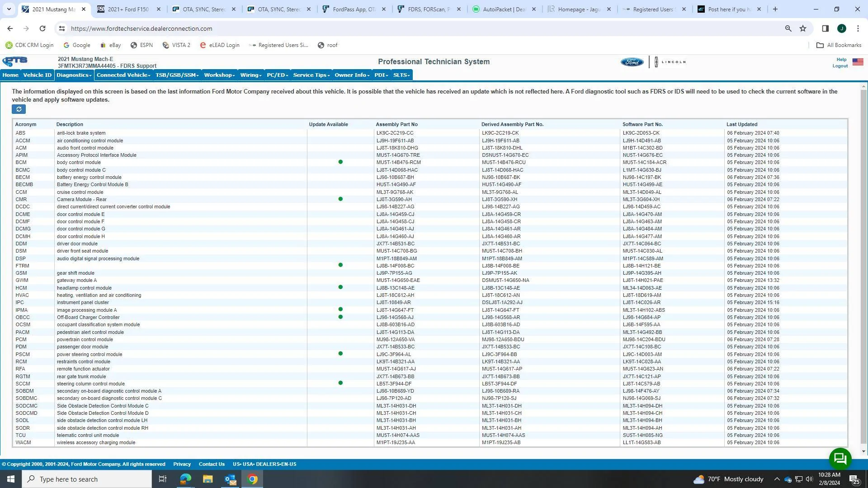The image size is (868, 488).
Task: Expand the Connected Vehicle menu
Action: 123,75
